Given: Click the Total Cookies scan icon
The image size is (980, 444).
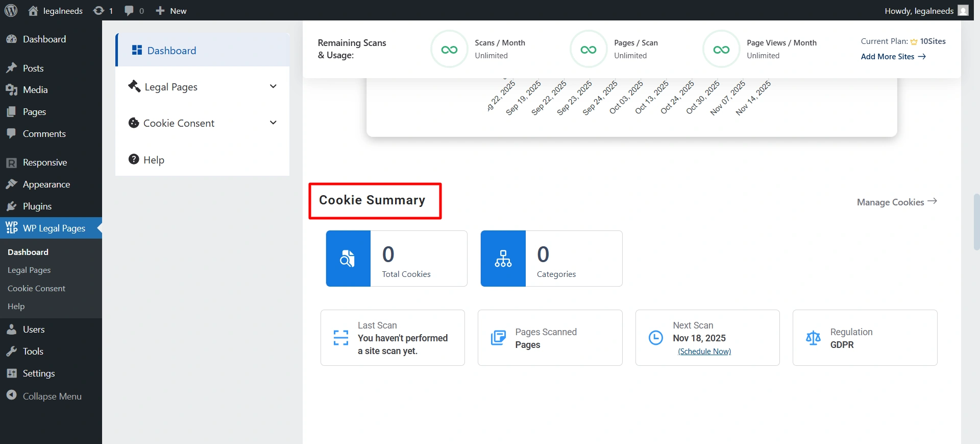Looking at the screenshot, I should (348, 259).
